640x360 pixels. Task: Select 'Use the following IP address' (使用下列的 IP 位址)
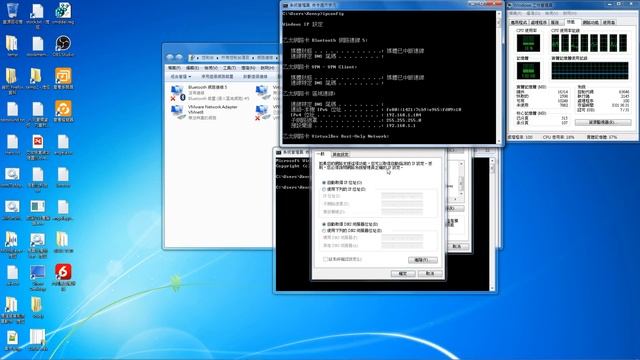(x=344, y=189)
